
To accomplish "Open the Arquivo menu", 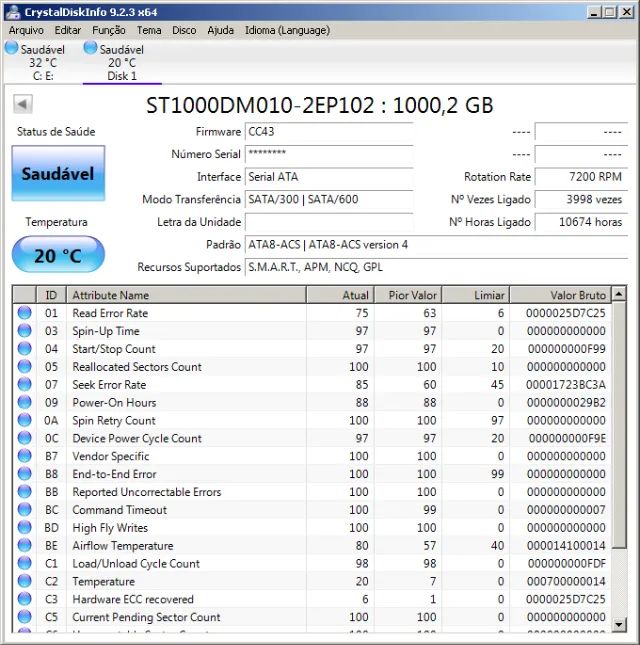I will click(x=26, y=30).
